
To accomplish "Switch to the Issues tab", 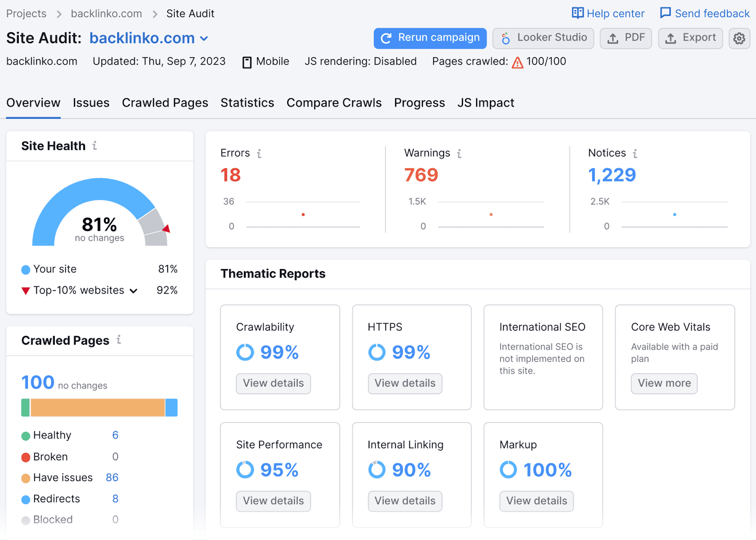I will 91,103.
